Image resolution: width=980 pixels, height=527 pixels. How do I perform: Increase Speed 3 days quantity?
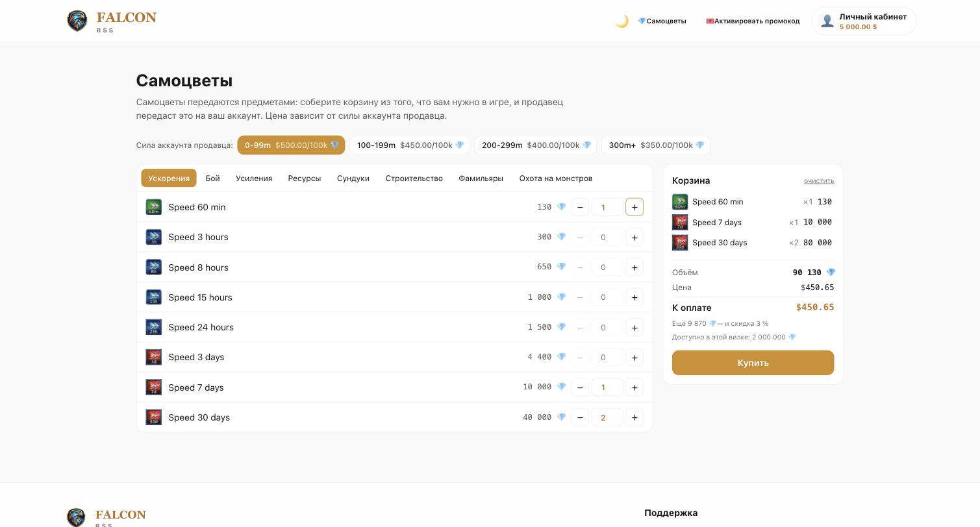point(634,357)
